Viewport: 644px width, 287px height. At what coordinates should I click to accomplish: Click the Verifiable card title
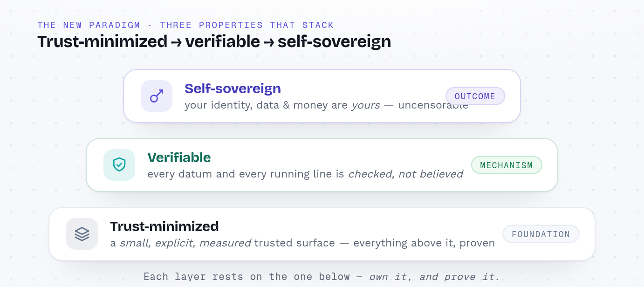179,157
